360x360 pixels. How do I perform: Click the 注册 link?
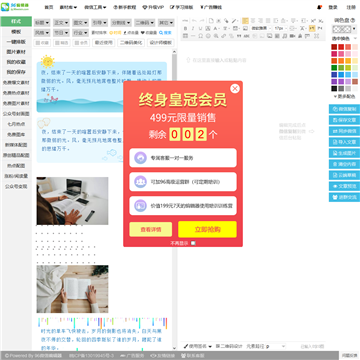pyautogui.click(x=351, y=7)
